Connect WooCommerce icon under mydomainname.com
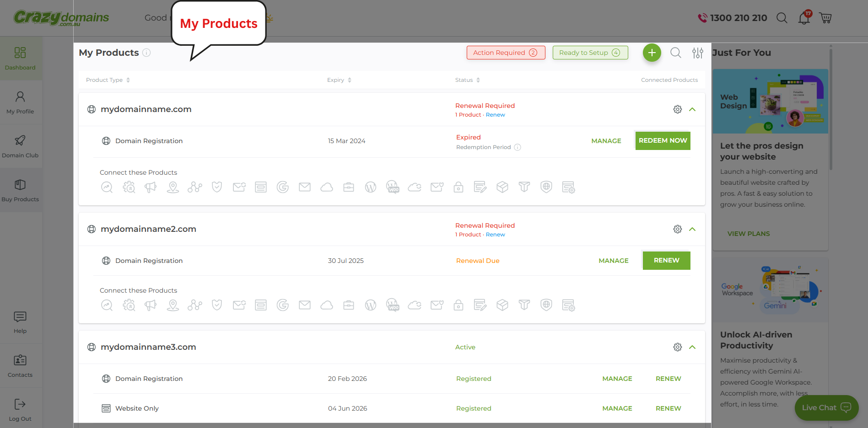This screenshot has width=868, height=428. pyautogui.click(x=393, y=187)
